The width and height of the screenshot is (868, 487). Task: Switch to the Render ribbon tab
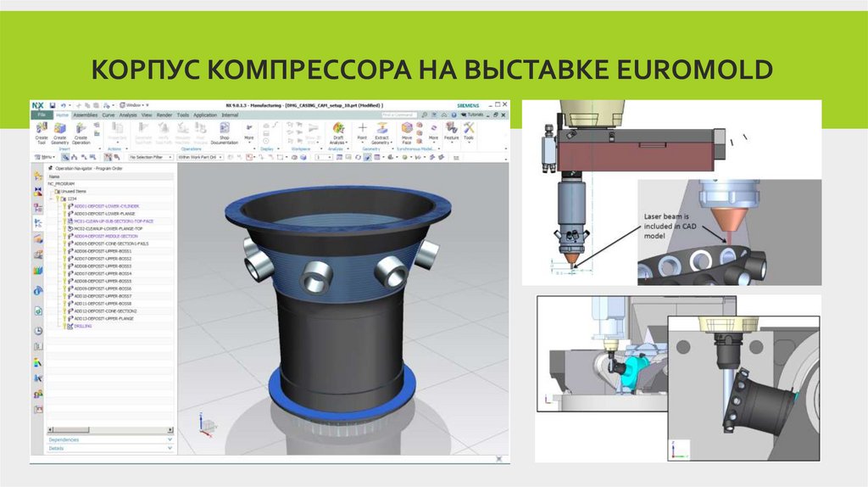tap(164, 115)
